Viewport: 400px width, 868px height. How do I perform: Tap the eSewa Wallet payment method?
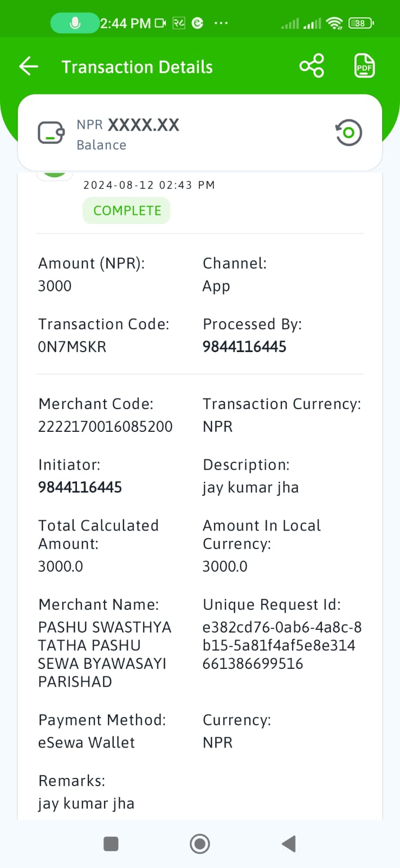point(86,742)
